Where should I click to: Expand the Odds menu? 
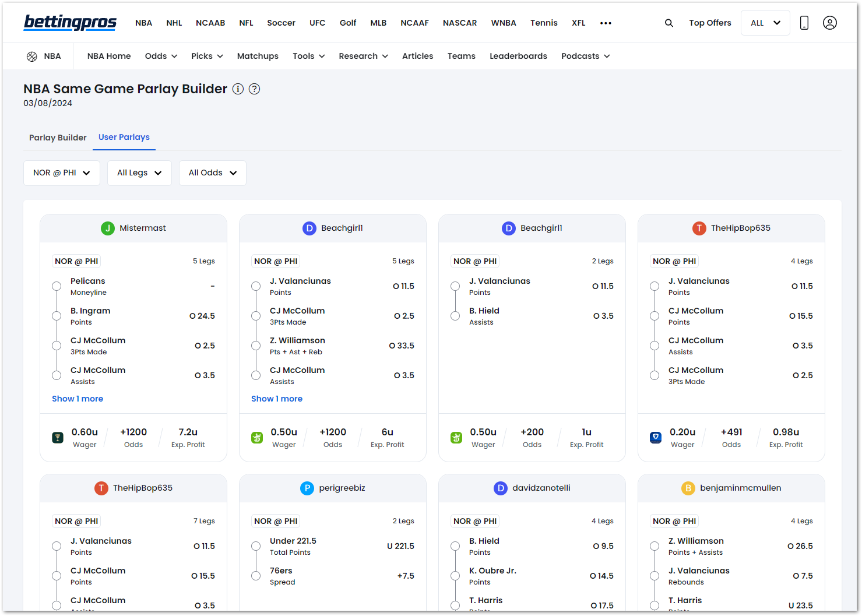click(161, 57)
